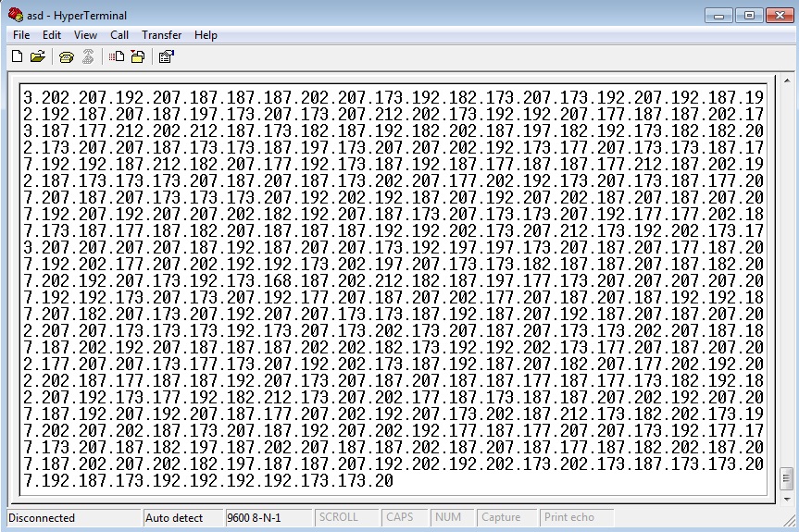Screen dimensions: 799x532
Task: Open the Call menu
Action: (x=119, y=35)
